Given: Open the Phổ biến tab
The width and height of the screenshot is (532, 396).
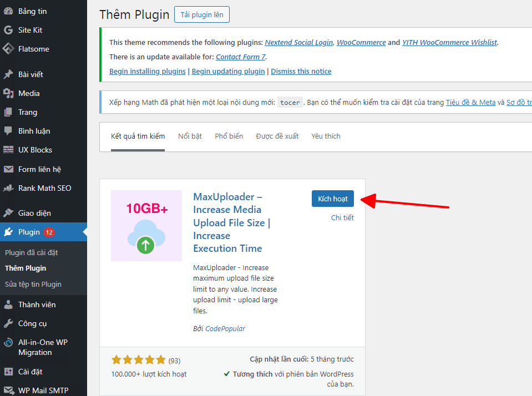Looking at the screenshot, I should pyautogui.click(x=229, y=136).
